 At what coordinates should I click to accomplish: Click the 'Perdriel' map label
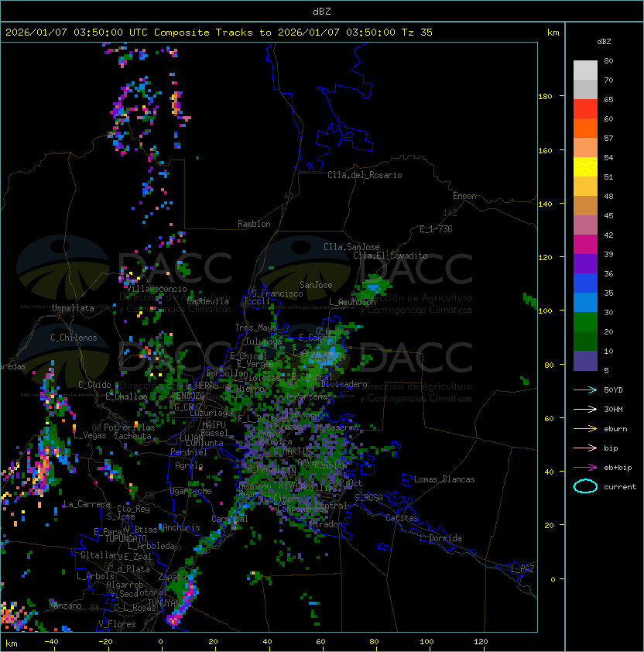tap(189, 451)
